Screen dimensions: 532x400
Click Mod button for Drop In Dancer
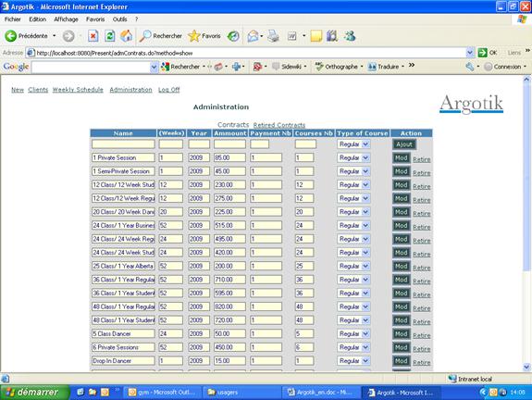pyautogui.click(x=401, y=361)
